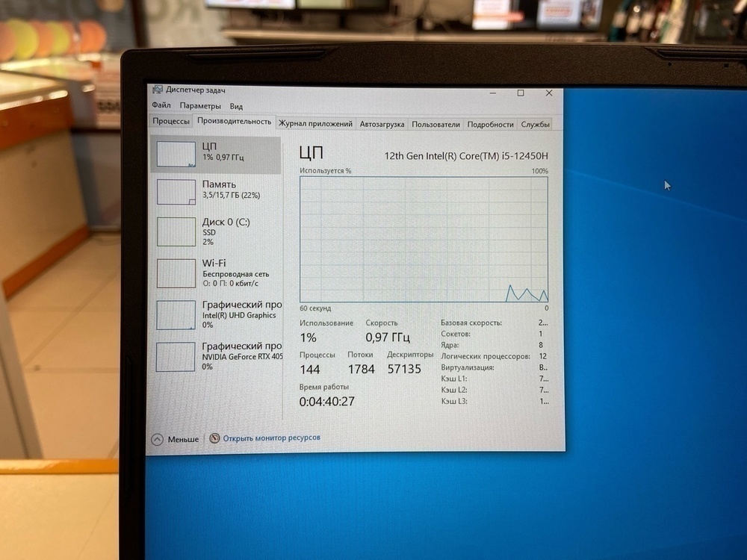
Task: Open the Параметры menu
Action: point(200,106)
